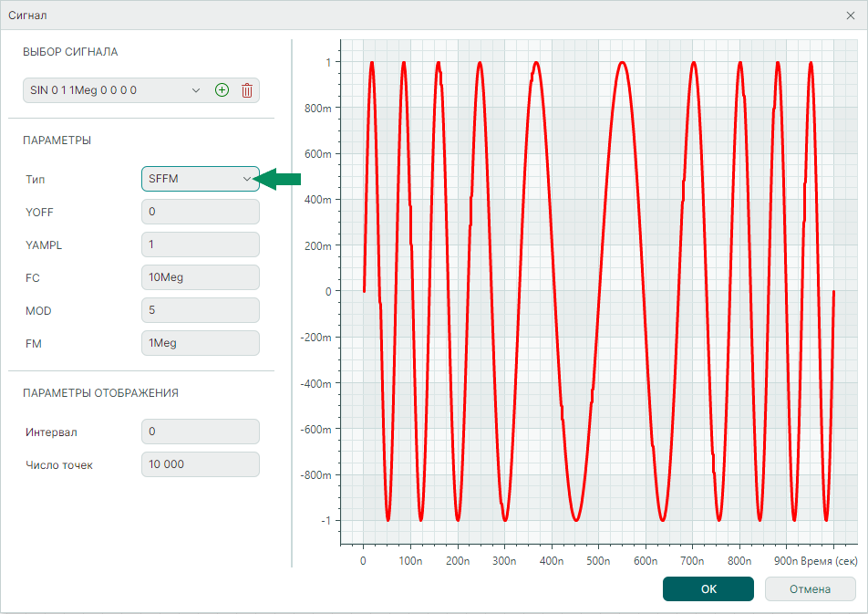Click the YOFF input field
Screen dimensions: 868x614
click(x=201, y=212)
